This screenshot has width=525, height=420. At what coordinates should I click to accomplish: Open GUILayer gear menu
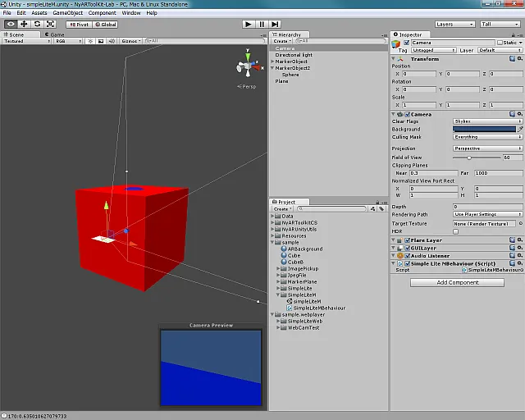click(x=519, y=248)
